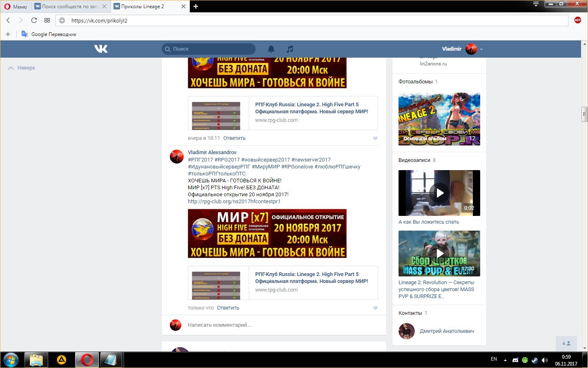Open the notepad taskbar app
Viewport: 588px width, 368px height.
[111, 360]
